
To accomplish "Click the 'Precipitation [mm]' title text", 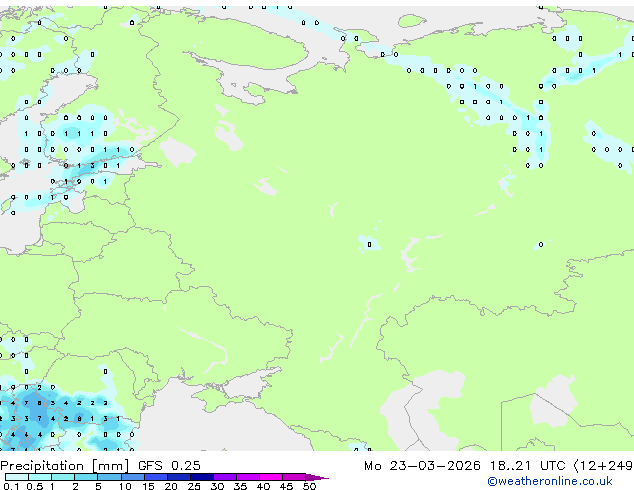I will coord(65,466).
